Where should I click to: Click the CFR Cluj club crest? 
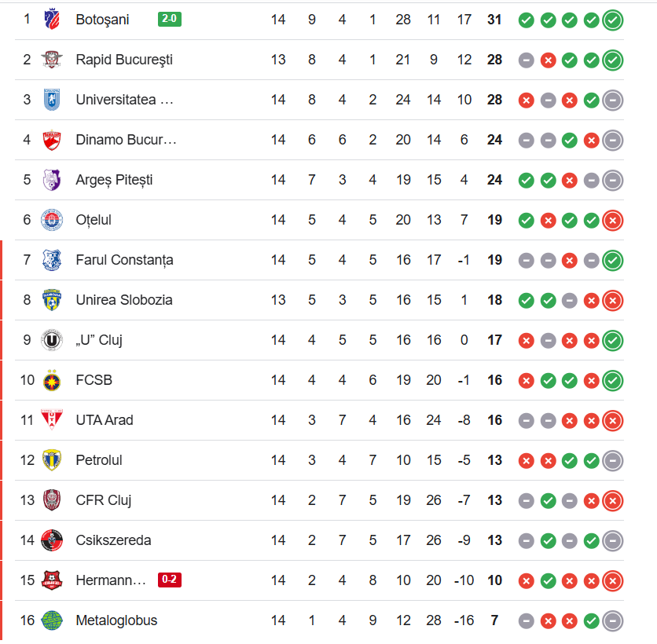pos(53,500)
